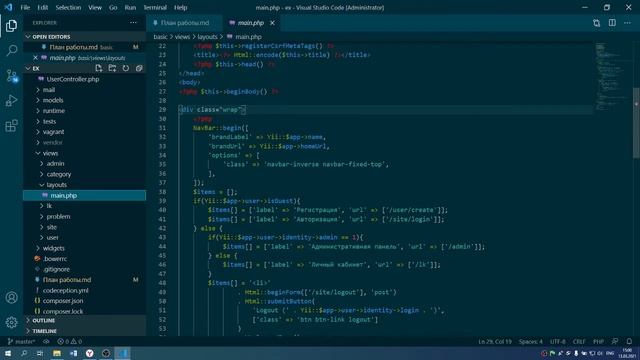Open editor more actions ellipsis
This screenshot has width=640, height=360.
627,23
